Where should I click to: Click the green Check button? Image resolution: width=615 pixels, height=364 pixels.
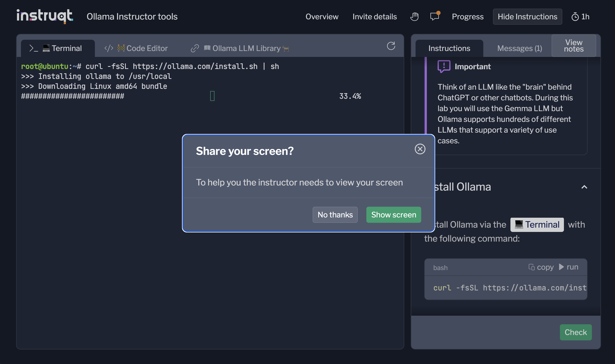point(575,332)
